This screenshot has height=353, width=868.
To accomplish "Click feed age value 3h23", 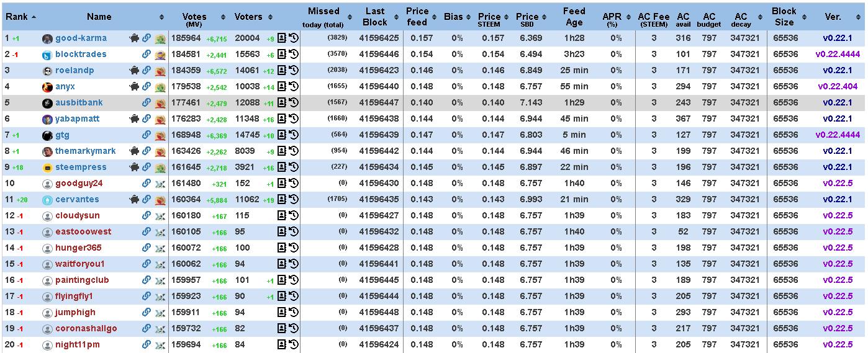I will tap(574, 54).
